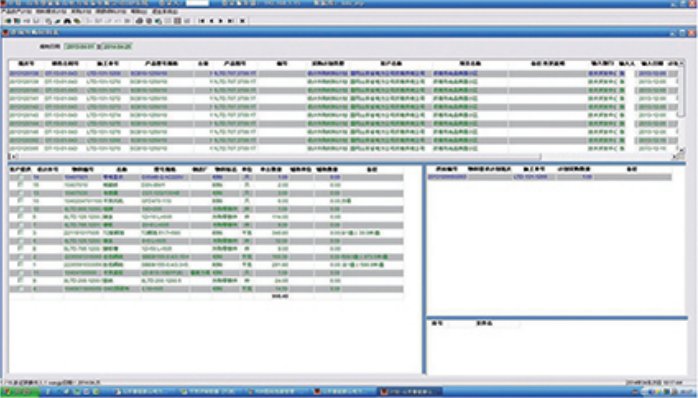Open the first menu in the menu bar
This screenshot has width=698, height=398.
coord(16,11)
